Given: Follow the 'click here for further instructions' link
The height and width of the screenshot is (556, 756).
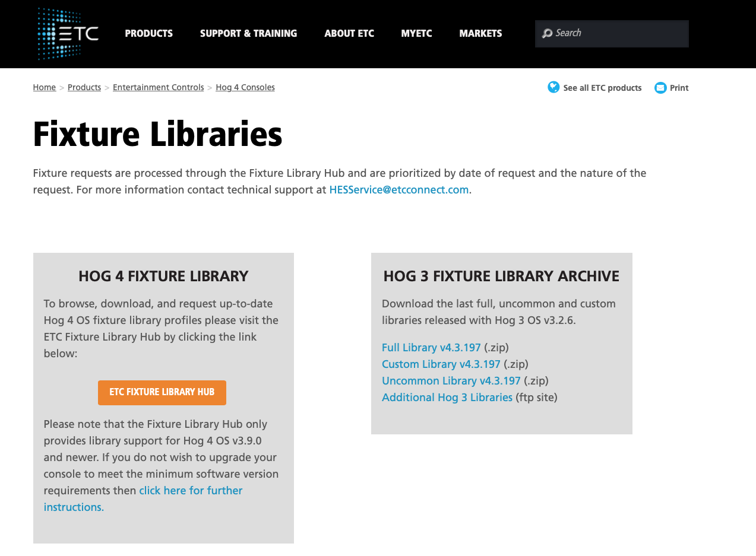Looking at the screenshot, I should tap(190, 491).
